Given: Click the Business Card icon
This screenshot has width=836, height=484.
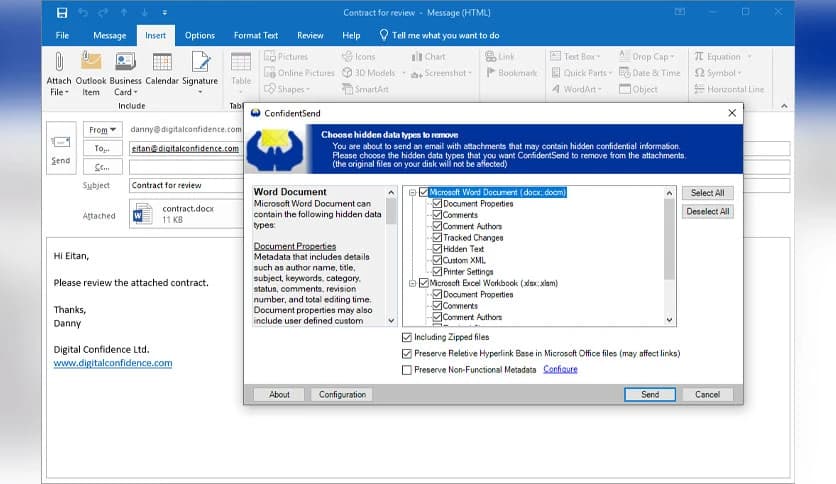Looking at the screenshot, I should [125, 63].
